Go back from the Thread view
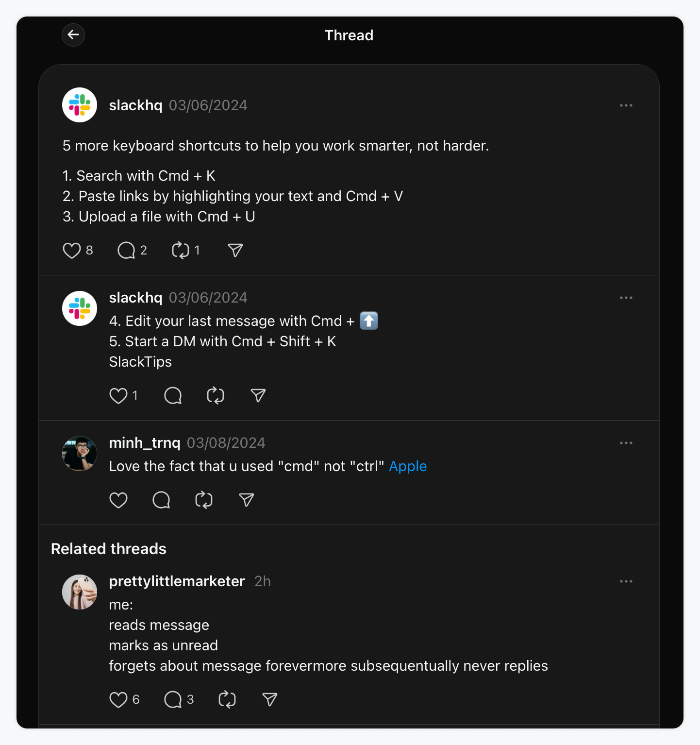Image resolution: width=700 pixels, height=745 pixels. (x=73, y=35)
